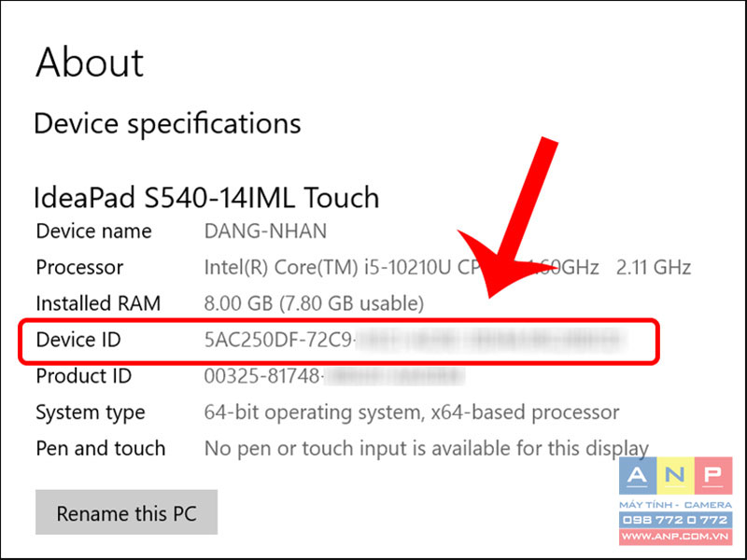Screen dimensions: 747x560
Task: Click the Product ID label
Action: click(83, 376)
